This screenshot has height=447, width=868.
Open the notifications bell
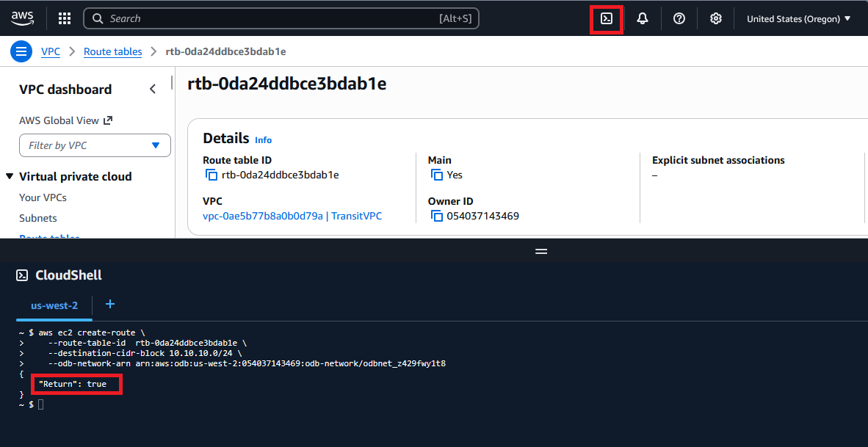tap(643, 19)
